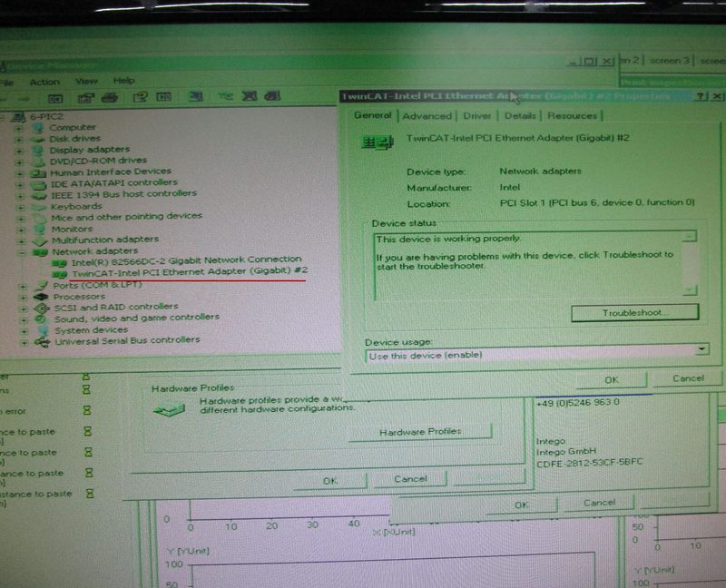Click the Display adapters category icon
The image size is (726, 588).
pyautogui.click(x=38, y=150)
